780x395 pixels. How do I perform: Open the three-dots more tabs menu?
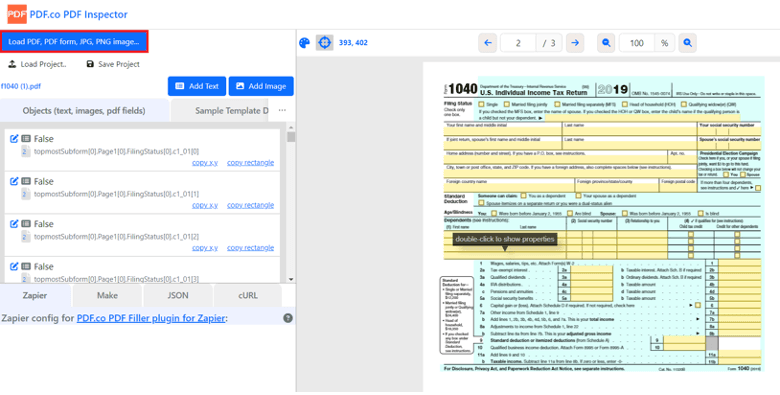[282, 110]
